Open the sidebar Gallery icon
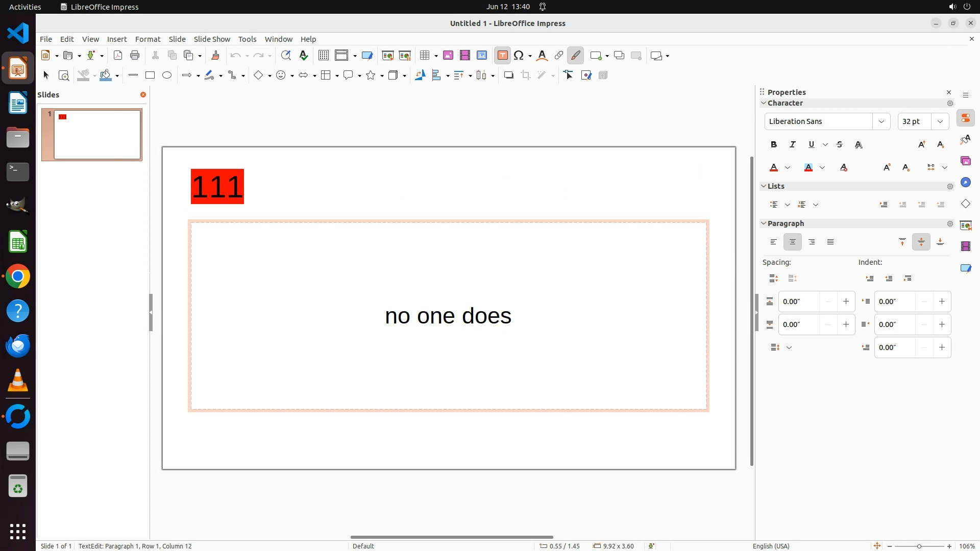This screenshot has height=551, width=980. pos(965,161)
